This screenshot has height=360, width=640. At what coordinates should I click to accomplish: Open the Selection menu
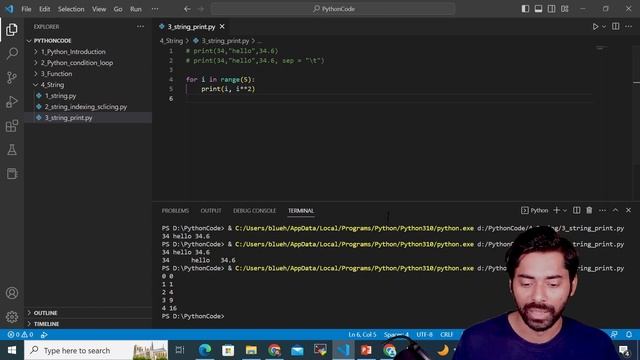pyautogui.click(x=71, y=9)
